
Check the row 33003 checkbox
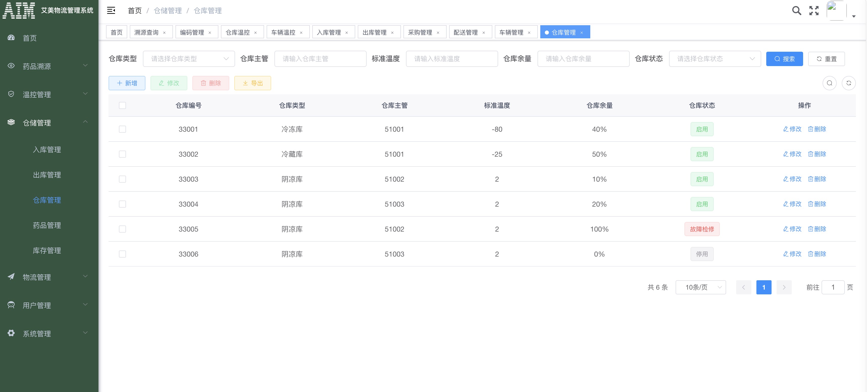(x=122, y=179)
